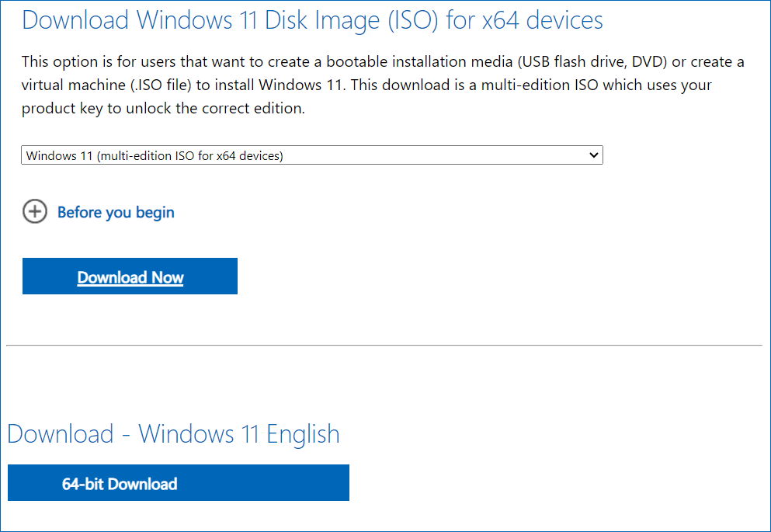
Task: Open the Before you begin link
Action: (x=116, y=212)
